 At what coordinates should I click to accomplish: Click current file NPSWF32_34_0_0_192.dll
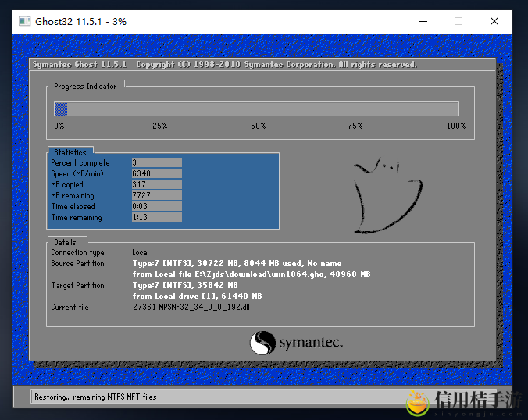click(x=191, y=308)
